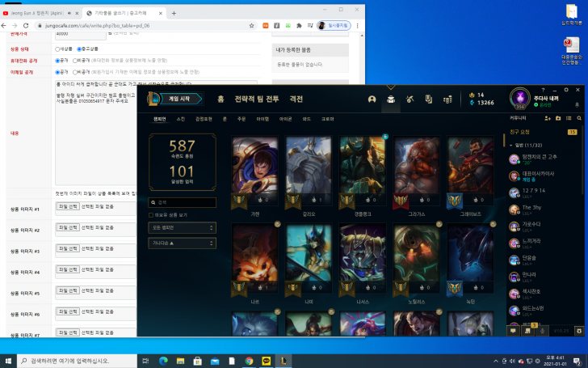Screen dimensions: 588x368
Task: Open the 전략적 팀 전투 menu
Action: (x=256, y=99)
